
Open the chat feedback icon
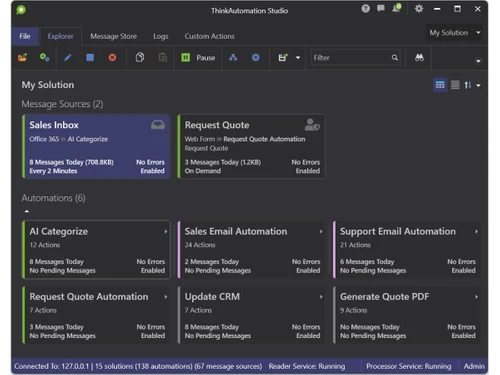(381, 8)
